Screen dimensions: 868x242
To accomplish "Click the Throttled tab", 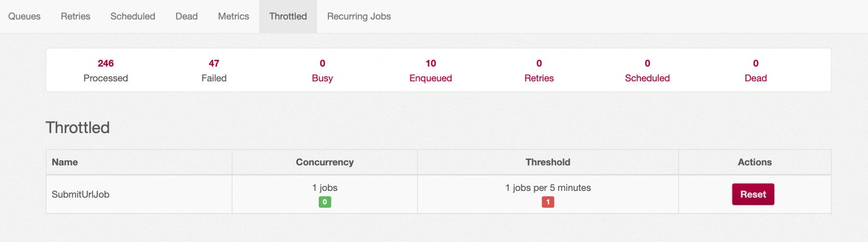I will coord(288,16).
